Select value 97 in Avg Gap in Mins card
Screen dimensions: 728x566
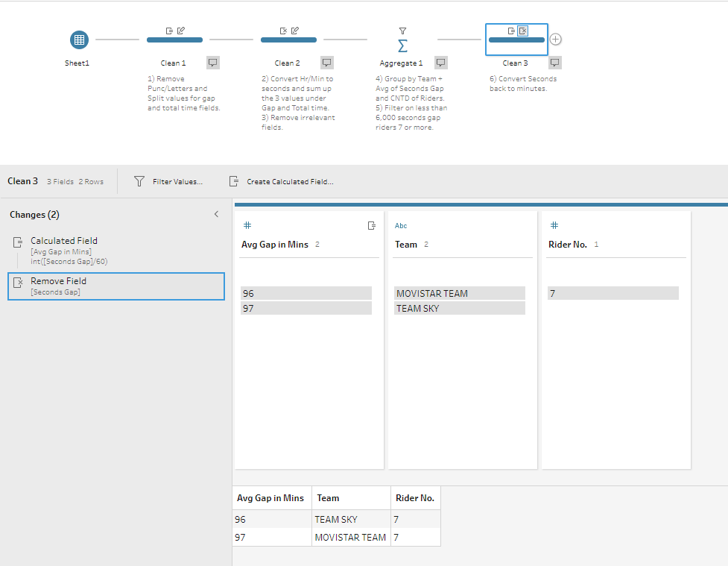point(306,308)
